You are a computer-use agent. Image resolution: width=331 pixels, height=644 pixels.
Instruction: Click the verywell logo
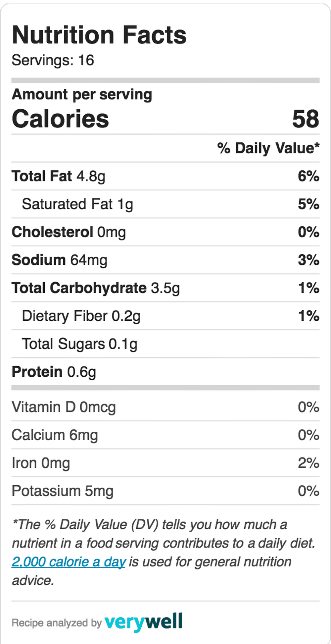[144, 622]
